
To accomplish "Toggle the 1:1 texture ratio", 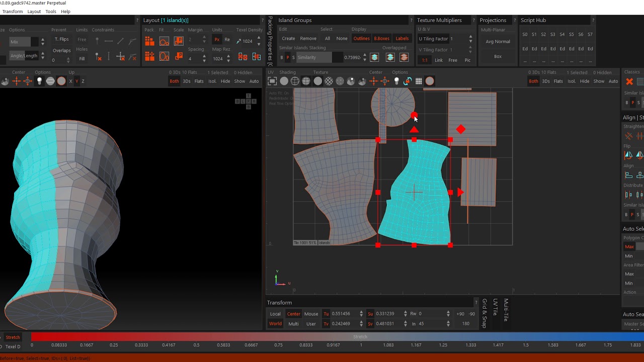I will [x=425, y=60].
